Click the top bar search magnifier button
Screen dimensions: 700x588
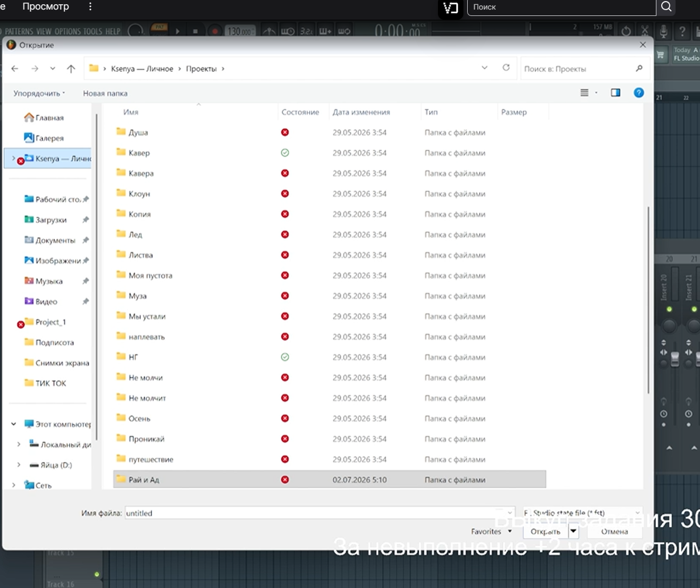click(667, 7)
